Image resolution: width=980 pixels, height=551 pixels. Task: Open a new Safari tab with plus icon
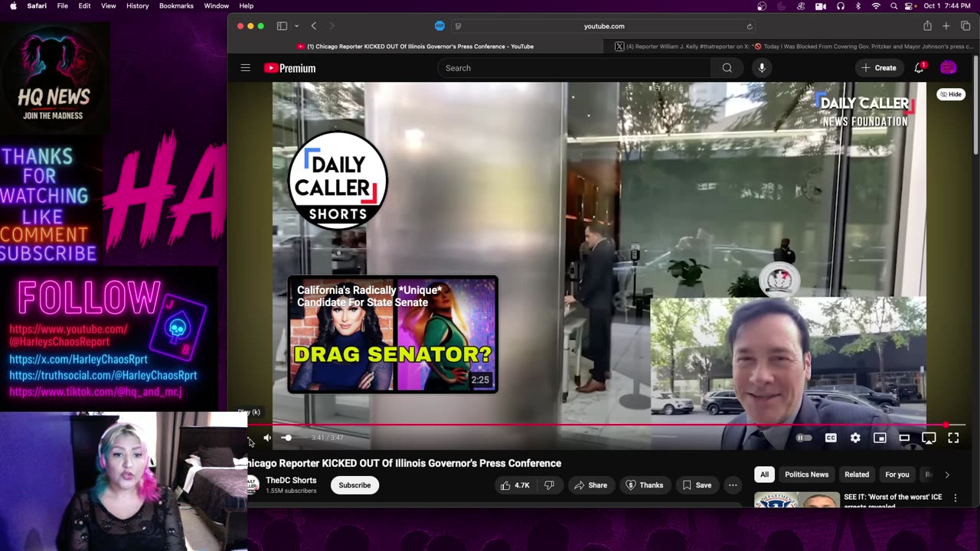point(946,26)
